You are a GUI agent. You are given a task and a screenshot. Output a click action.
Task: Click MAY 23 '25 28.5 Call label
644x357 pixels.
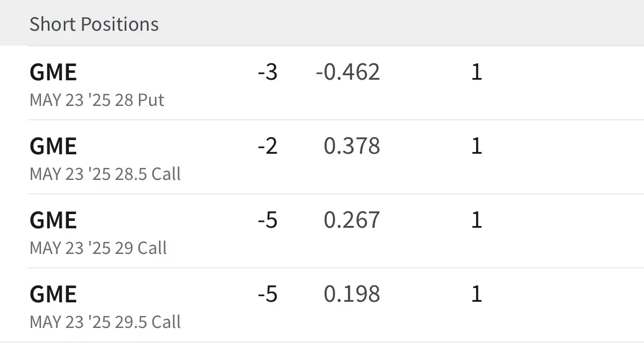[105, 174]
